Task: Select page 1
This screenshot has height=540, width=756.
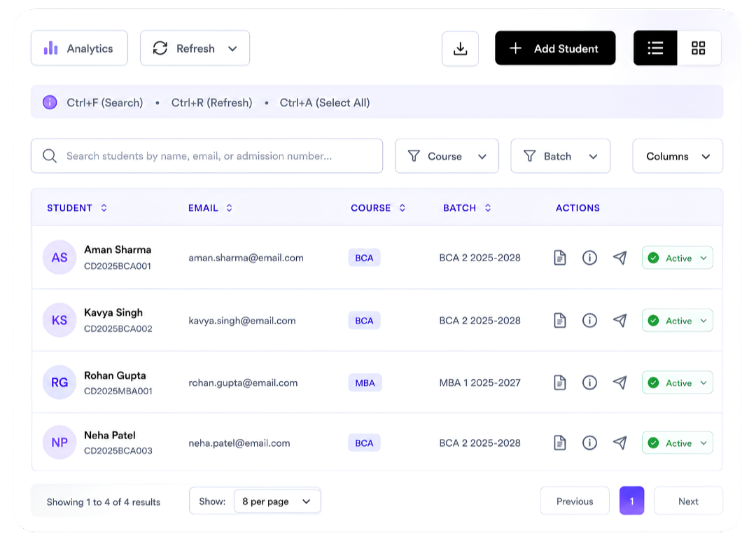Action: click(x=631, y=501)
